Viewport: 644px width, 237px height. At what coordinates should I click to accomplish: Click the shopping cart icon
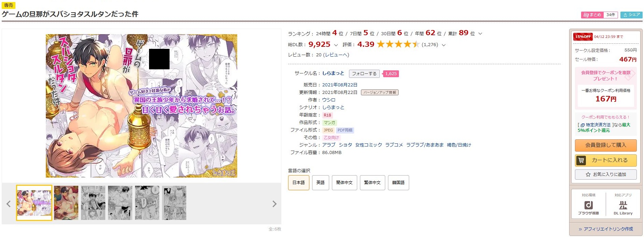coord(581,160)
